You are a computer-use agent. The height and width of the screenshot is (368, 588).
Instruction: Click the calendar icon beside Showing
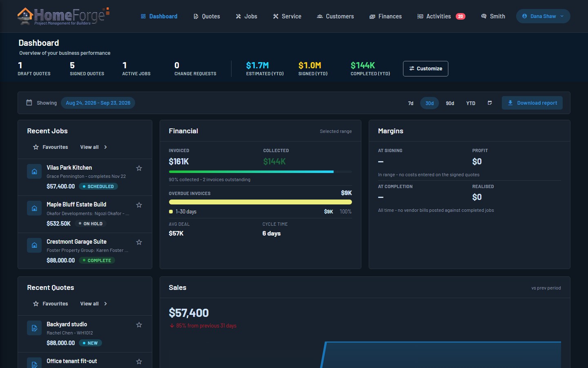(x=29, y=103)
